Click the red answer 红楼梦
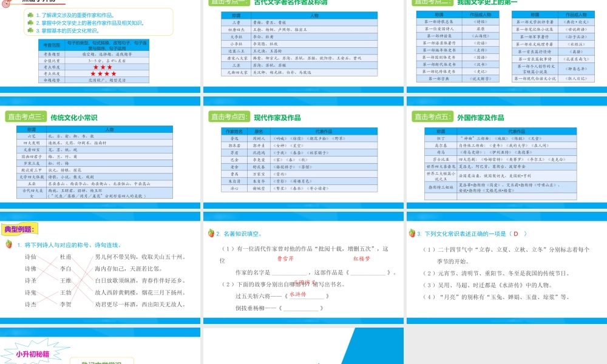The height and width of the screenshot is (364, 607). (x=362, y=258)
